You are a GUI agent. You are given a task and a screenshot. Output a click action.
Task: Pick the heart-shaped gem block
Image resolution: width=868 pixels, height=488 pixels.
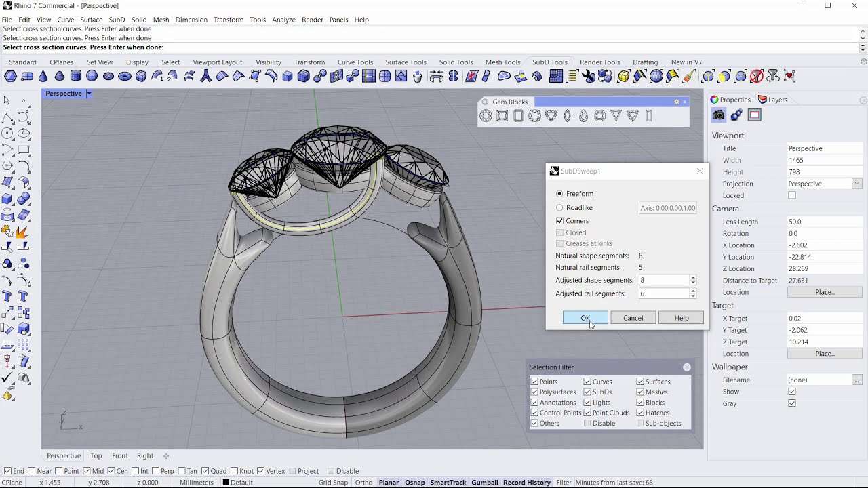[551, 116]
